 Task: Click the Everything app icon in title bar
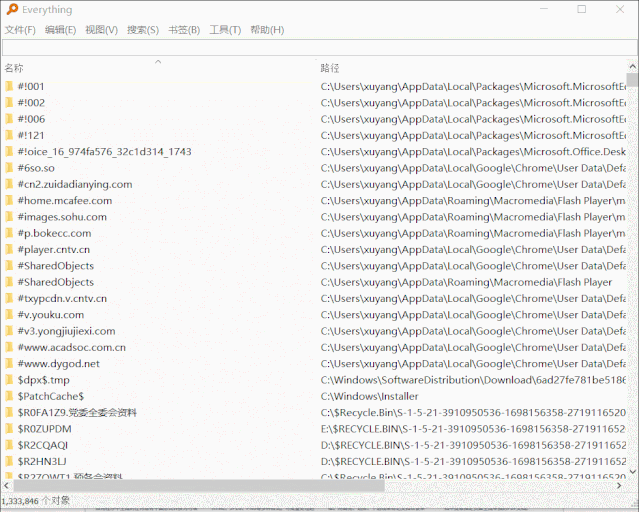coord(12,9)
